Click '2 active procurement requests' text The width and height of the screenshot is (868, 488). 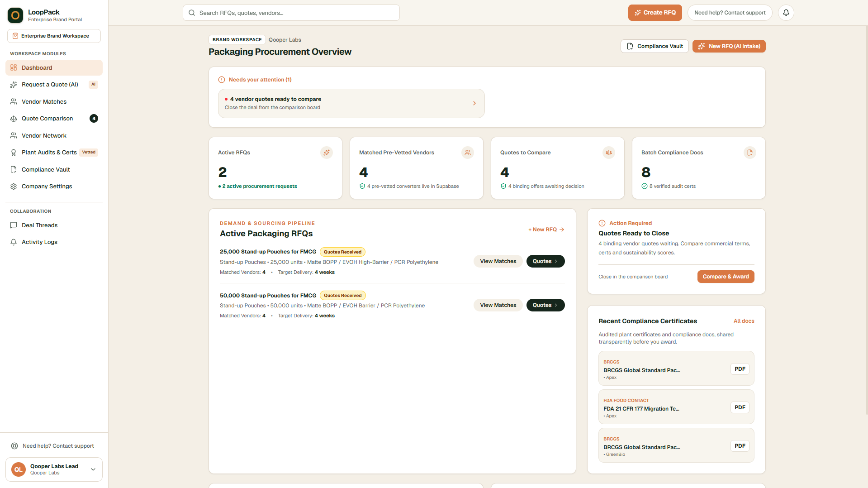(260, 186)
